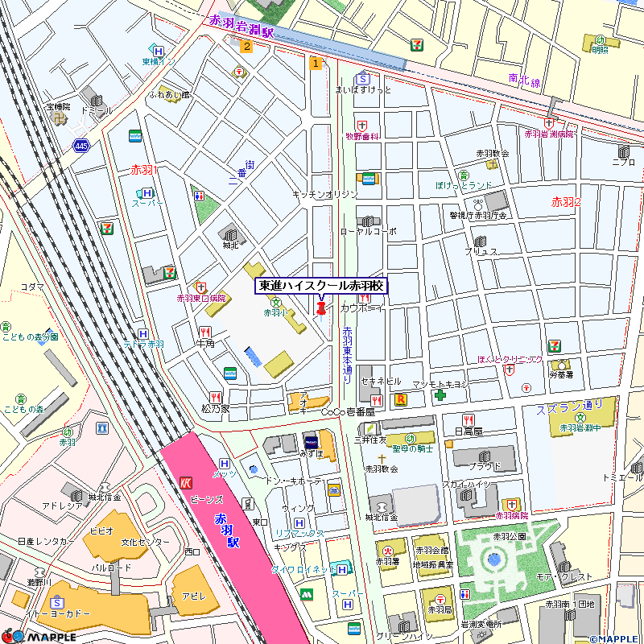Screen dimensions: 644x644
Task: Click the green cross by マツモトキヨシ
Action: [x=440, y=394]
